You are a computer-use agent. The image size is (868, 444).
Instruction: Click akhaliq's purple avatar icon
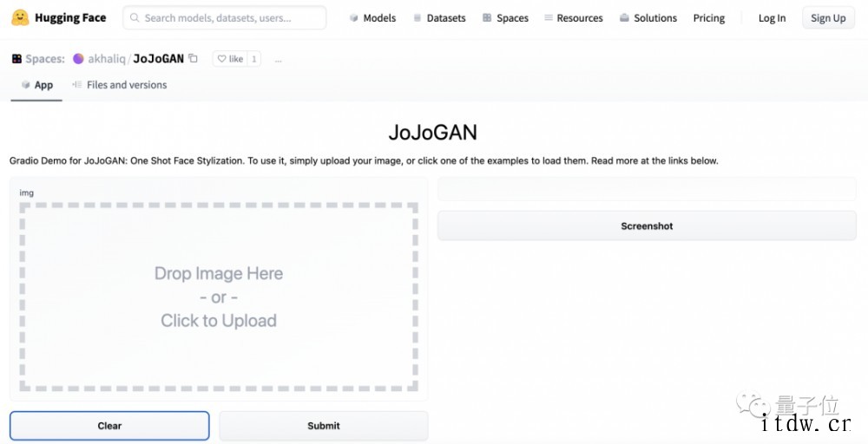[x=79, y=59]
